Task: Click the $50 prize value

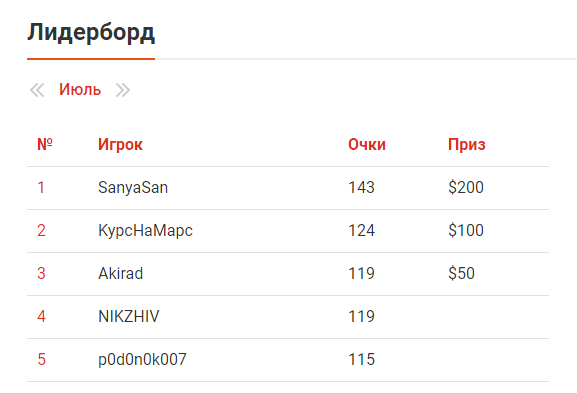Action: [461, 273]
